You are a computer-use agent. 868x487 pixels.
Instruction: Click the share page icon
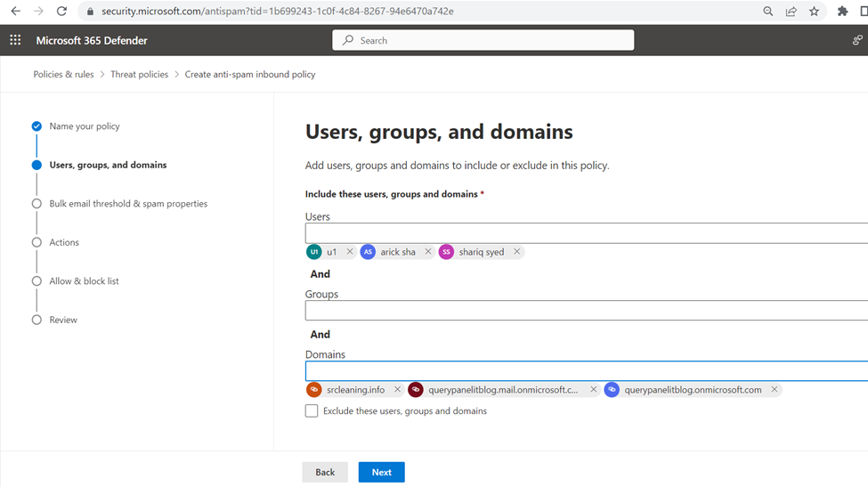point(791,11)
